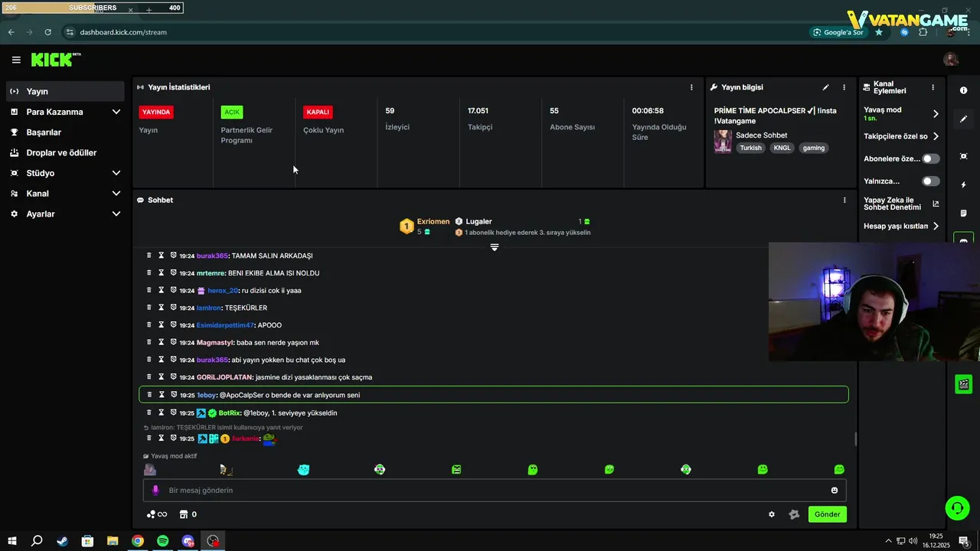
Task: Click the gaming tag
Action: pos(814,148)
